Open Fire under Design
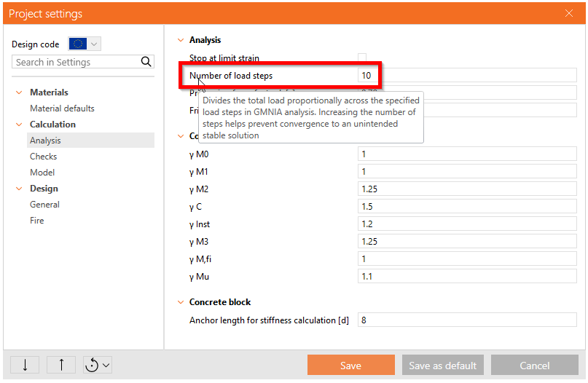This screenshot has width=588, height=383. [x=36, y=221]
